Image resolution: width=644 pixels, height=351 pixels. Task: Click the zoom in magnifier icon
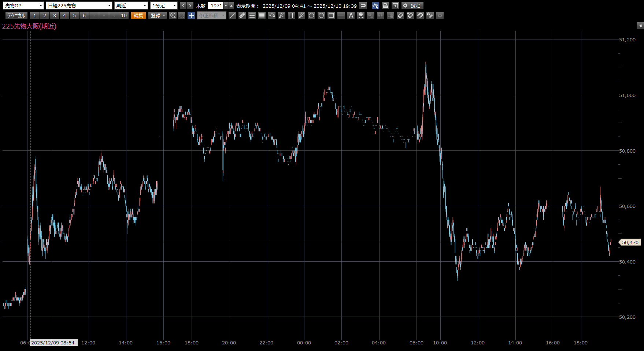point(173,15)
